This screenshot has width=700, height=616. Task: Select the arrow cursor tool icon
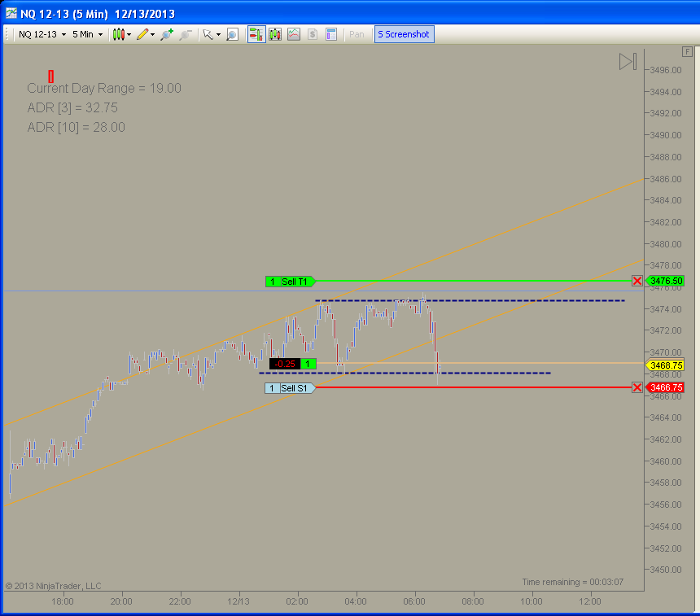pos(208,34)
